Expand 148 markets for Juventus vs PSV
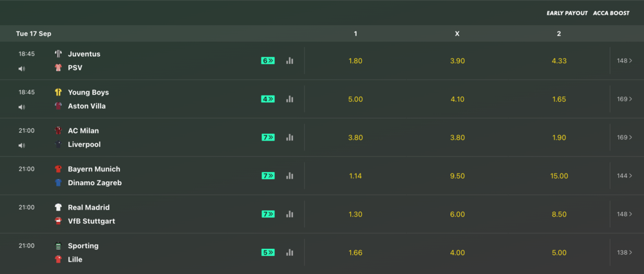644x274 pixels. [625, 61]
